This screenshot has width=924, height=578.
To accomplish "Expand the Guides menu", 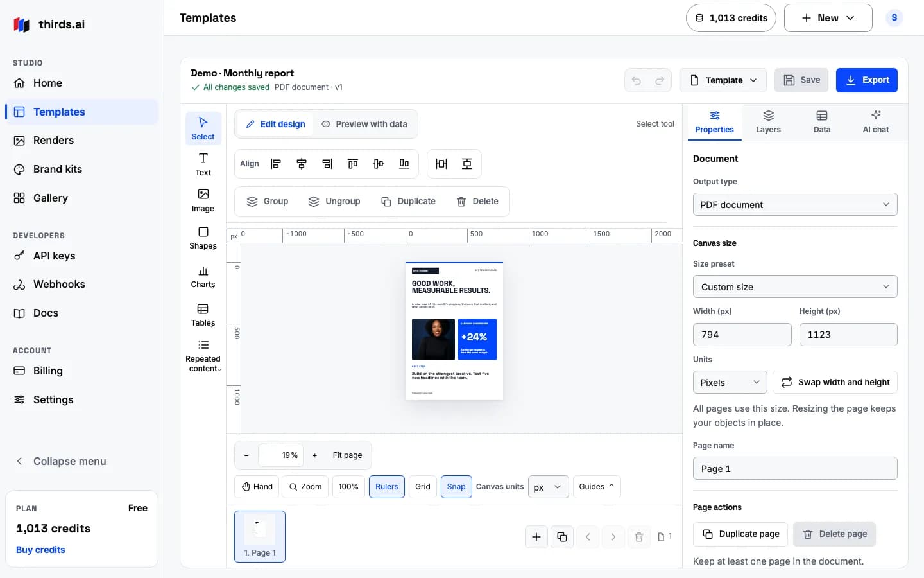I will [597, 487].
